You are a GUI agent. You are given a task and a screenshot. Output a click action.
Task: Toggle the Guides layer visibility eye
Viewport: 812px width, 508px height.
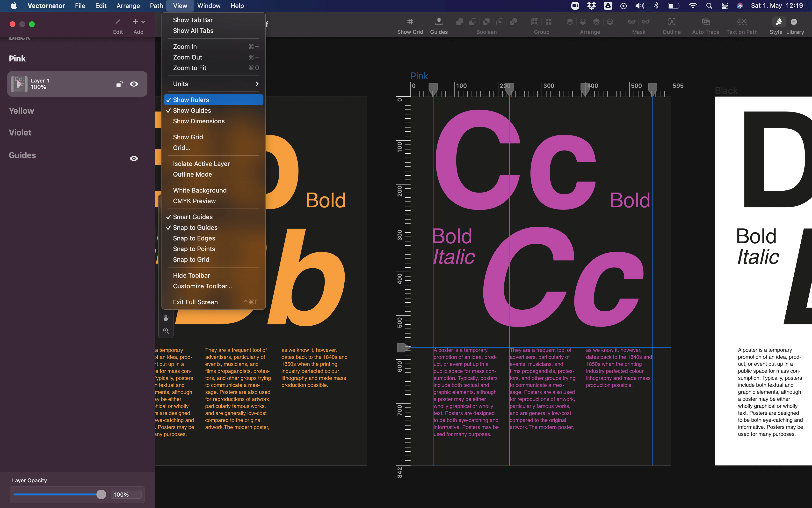(x=134, y=159)
